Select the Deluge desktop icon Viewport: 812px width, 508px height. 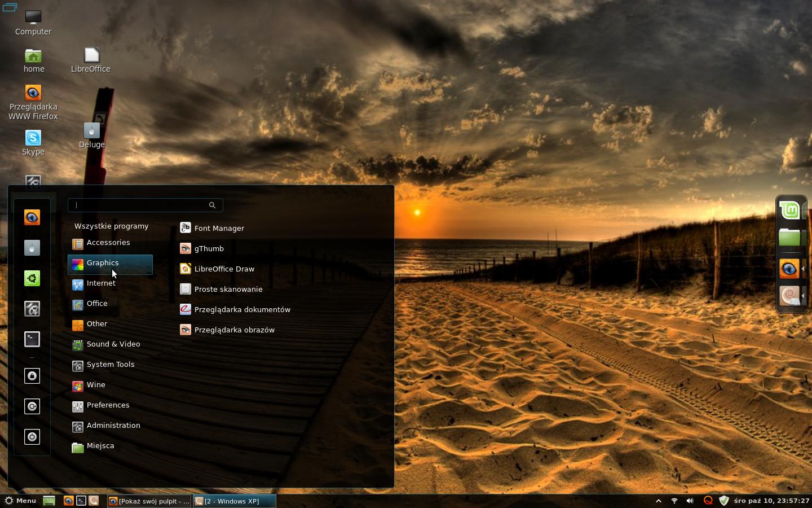[91, 135]
